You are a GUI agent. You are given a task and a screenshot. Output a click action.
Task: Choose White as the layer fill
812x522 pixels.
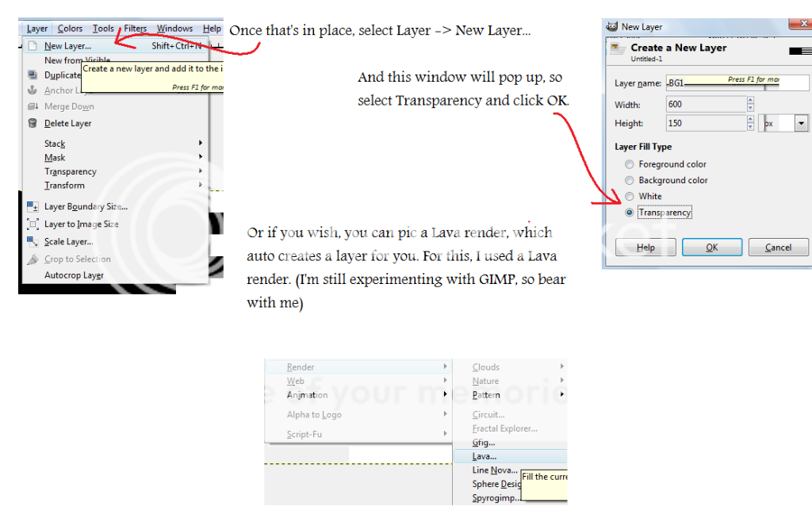click(x=629, y=196)
